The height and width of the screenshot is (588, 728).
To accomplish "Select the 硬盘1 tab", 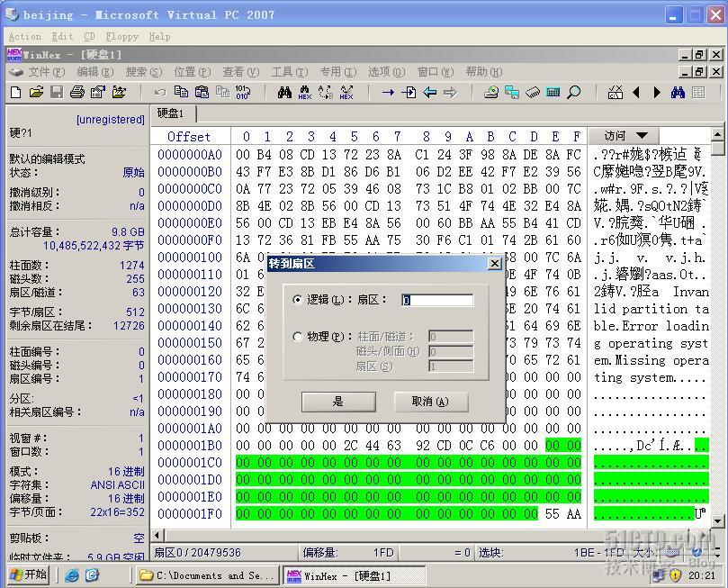I will (x=173, y=113).
